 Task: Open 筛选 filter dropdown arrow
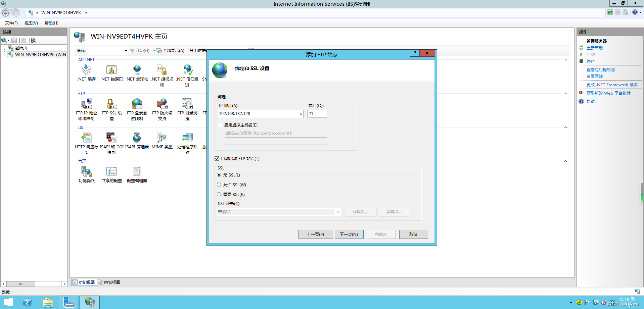point(126,51)
